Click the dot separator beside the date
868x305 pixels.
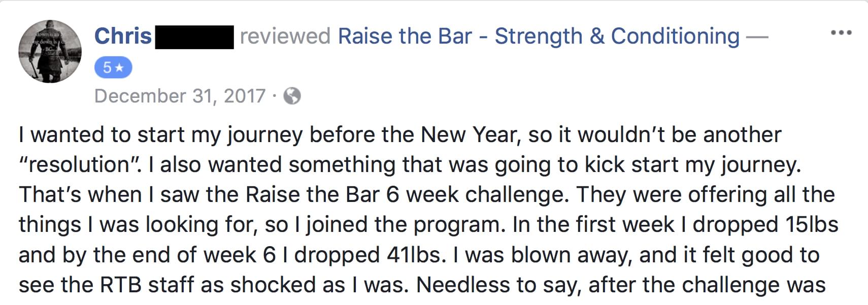coord(274,96)
